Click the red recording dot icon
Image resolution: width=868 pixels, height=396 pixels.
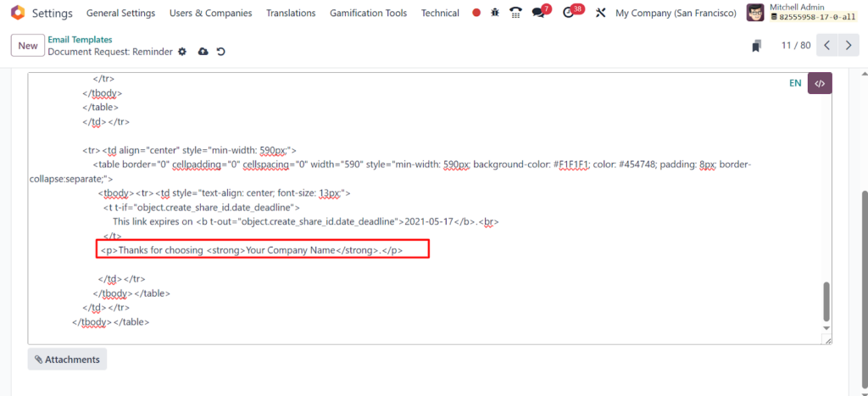click(476, 13)
